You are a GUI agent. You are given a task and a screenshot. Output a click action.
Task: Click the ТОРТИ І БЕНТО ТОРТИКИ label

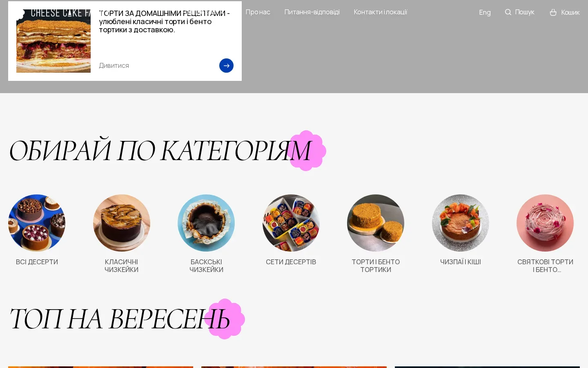tap(376, 265)
